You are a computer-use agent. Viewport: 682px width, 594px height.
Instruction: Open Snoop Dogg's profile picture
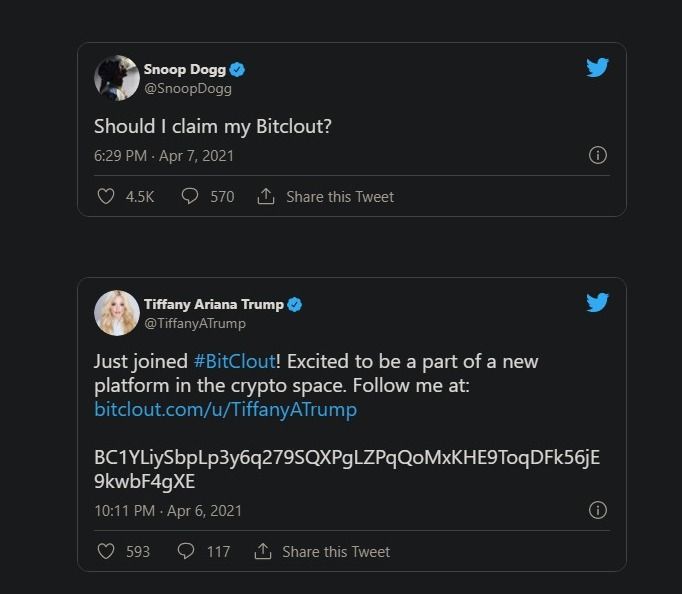point(116,78)
